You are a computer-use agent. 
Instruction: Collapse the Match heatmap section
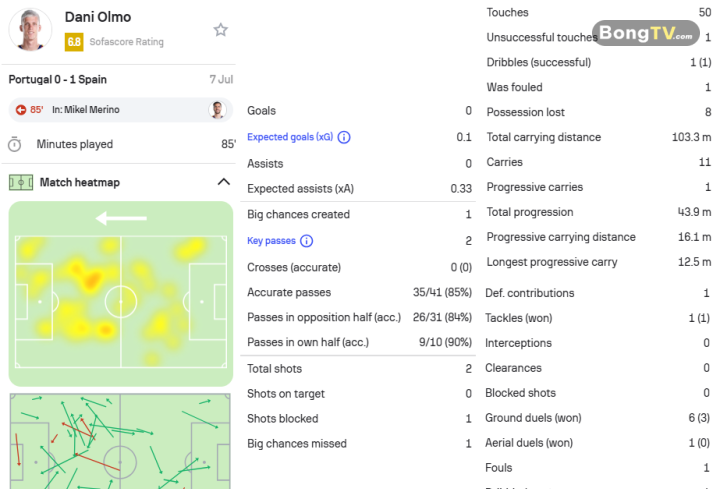point(224,182)
